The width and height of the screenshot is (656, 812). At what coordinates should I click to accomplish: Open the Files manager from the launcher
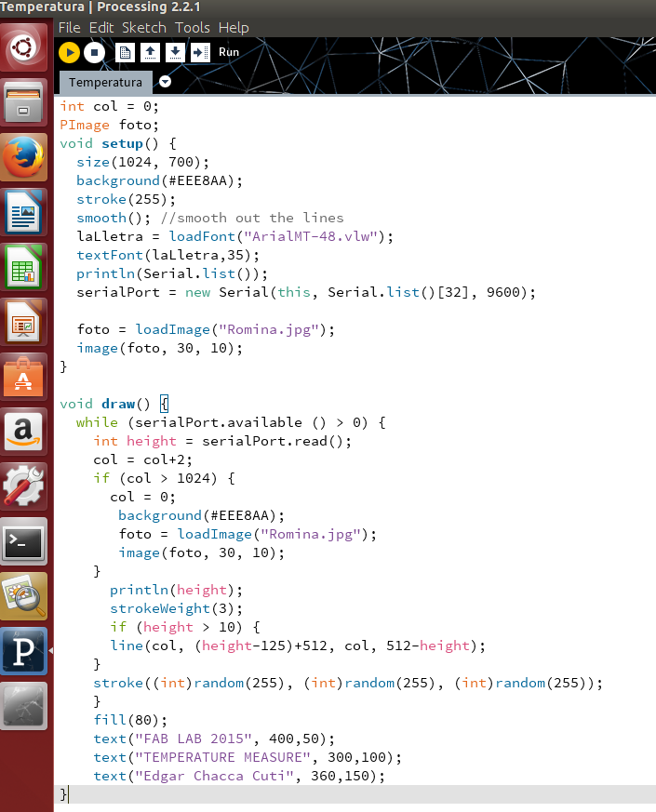(24, 102)
